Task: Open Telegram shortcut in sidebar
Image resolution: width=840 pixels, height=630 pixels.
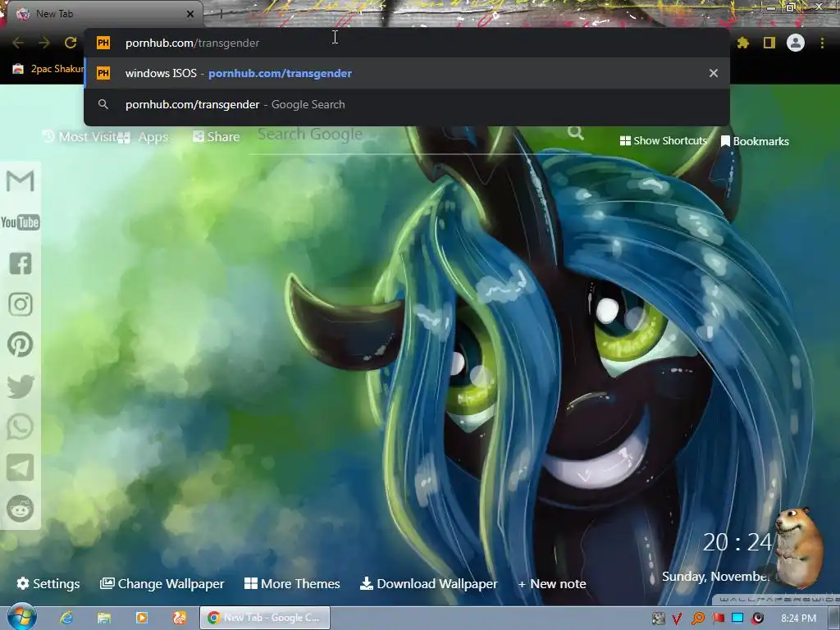Action: click(x=21, y=468)
